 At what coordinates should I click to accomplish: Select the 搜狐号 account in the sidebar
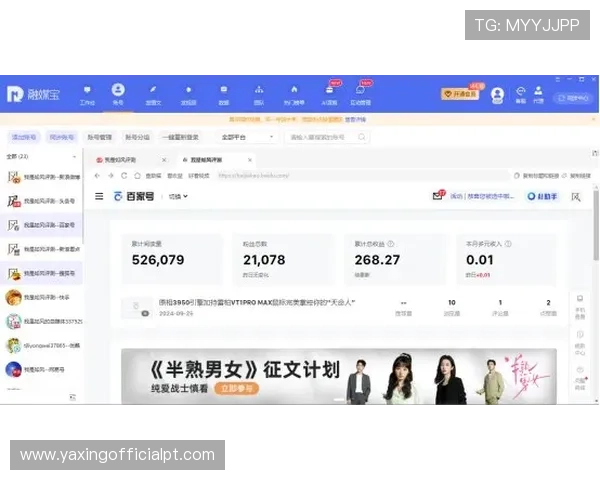click(x=41, y=273)
